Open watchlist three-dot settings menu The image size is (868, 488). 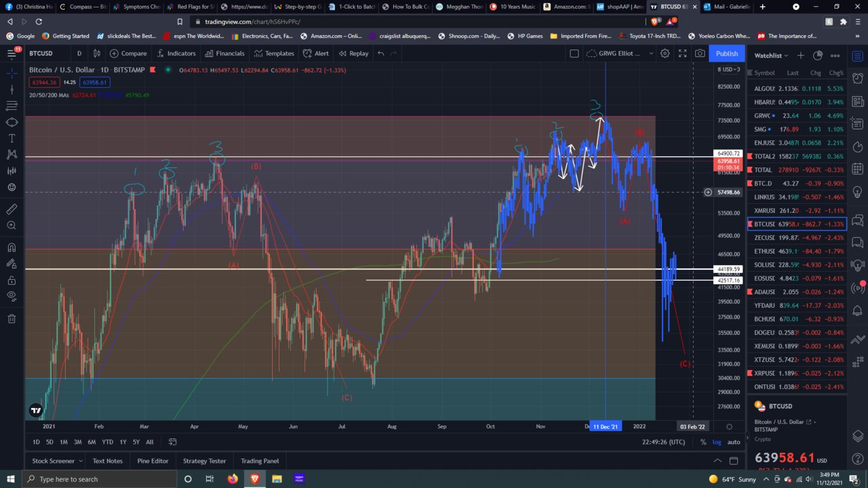click(835, 56)
